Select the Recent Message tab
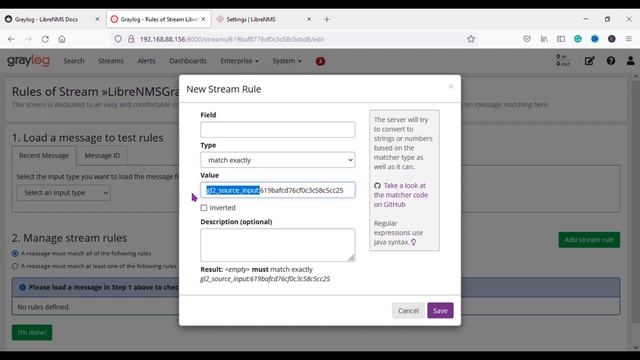Screen dimensions: 640x360 (x=44, y=156)
